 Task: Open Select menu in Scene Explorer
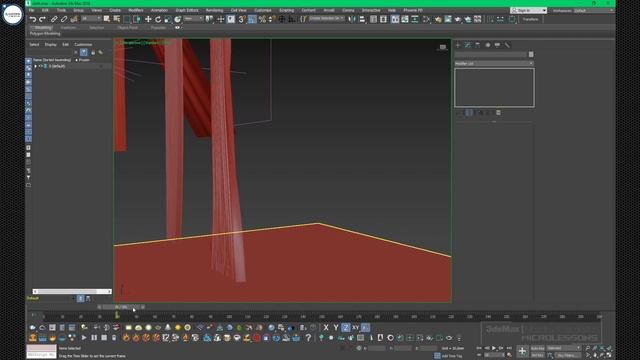34,44
